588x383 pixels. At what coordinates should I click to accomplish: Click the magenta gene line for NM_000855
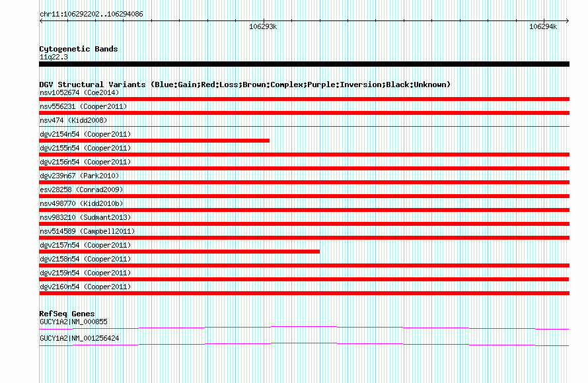(304, 328)
